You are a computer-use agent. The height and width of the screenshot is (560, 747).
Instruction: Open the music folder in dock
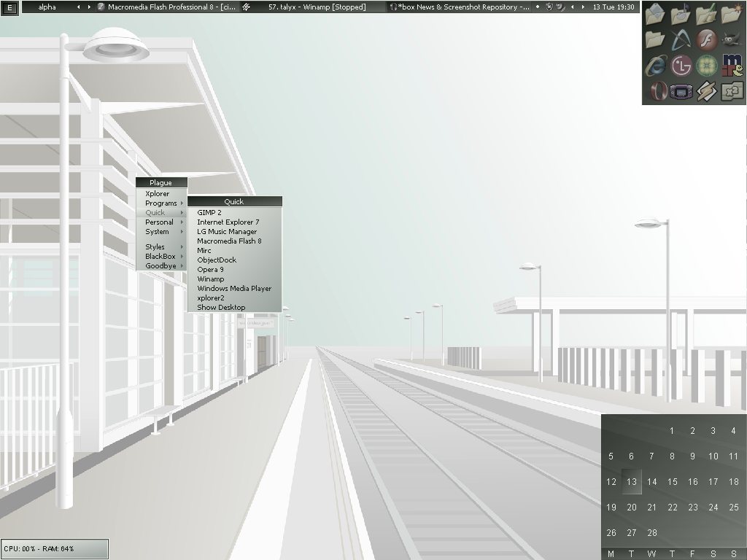click(681, 14)
